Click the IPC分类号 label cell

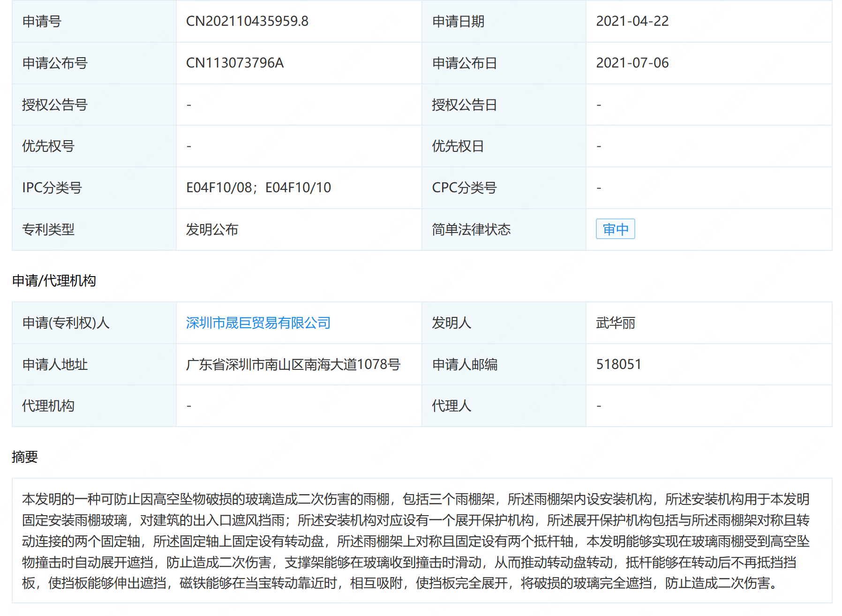click(94, 188)
